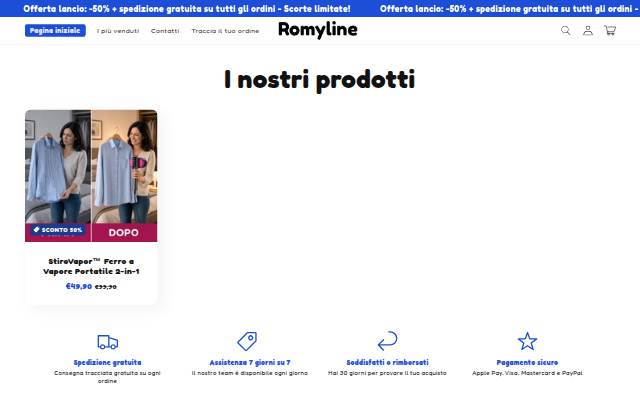Go to Pagina iniziale
This screenshot has height=400, width=640.
point(55,31)
